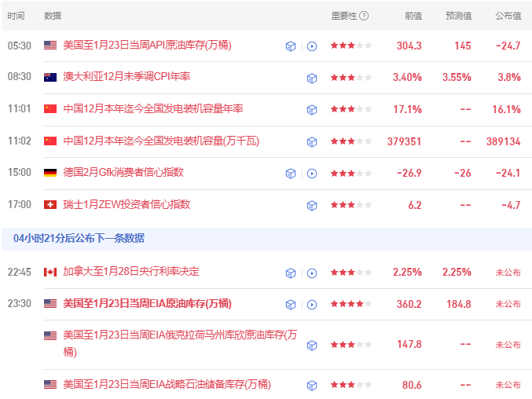
Task: Open 中国12月本年迄今全国发电装机容量(万千瓦) link
Action: [x=161, y=141]
